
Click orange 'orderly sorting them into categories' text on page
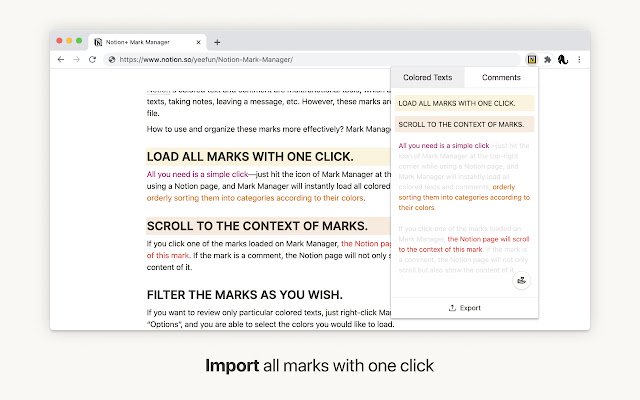(256, 198)
